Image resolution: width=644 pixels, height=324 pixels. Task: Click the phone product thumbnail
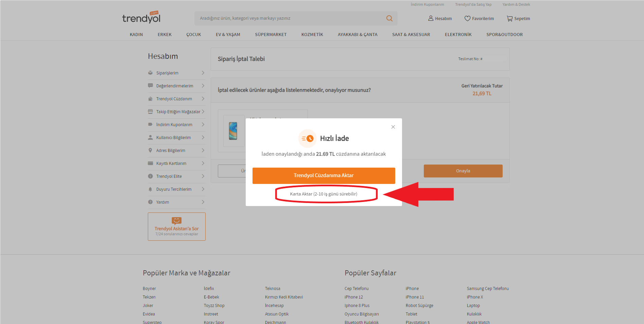click(233, 131)
